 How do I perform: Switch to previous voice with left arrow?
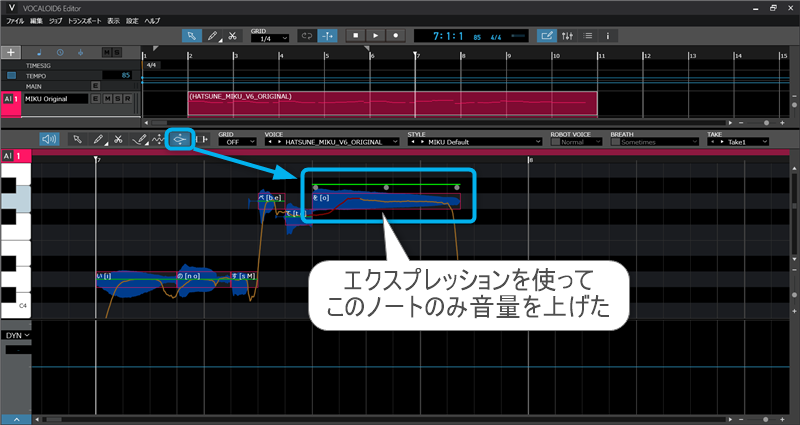tap(270, 142)
